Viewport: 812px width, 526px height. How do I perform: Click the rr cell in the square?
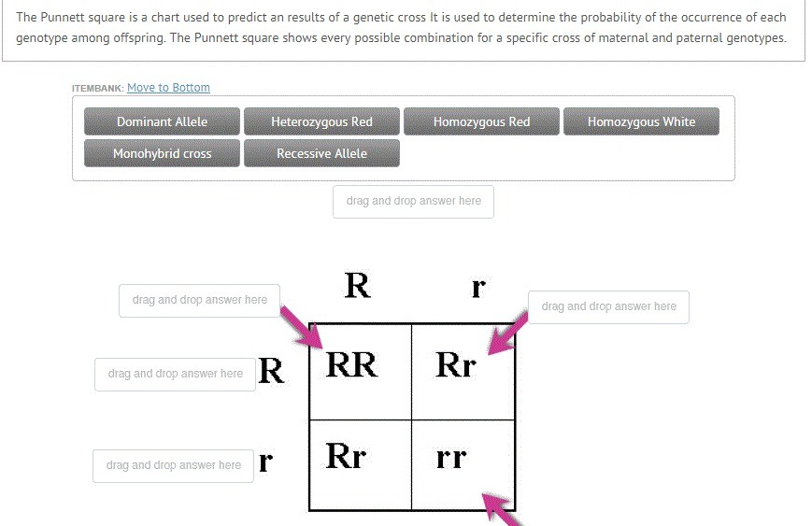pos(451,458)
